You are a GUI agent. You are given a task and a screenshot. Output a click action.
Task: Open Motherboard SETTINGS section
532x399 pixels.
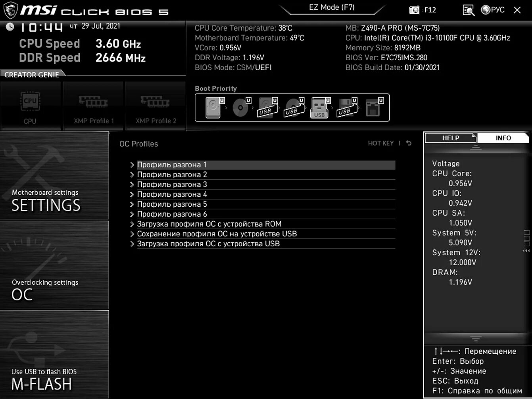tap(54, 176)
